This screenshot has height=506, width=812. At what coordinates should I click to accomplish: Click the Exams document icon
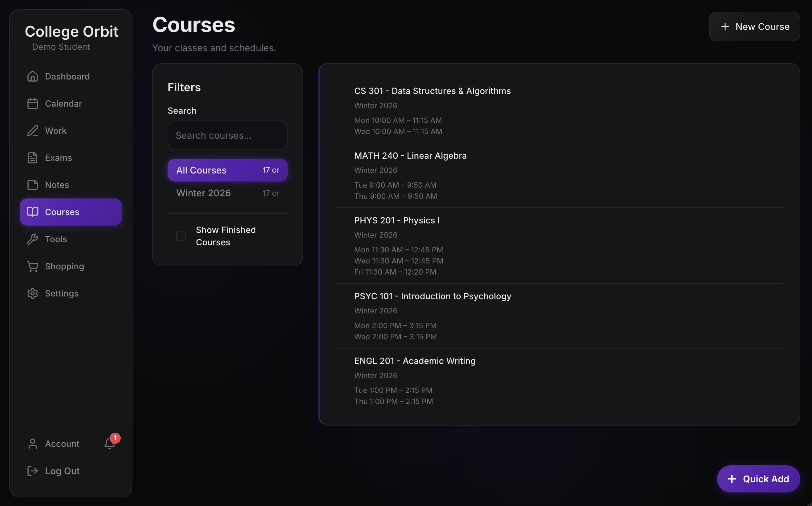(32, 157)
